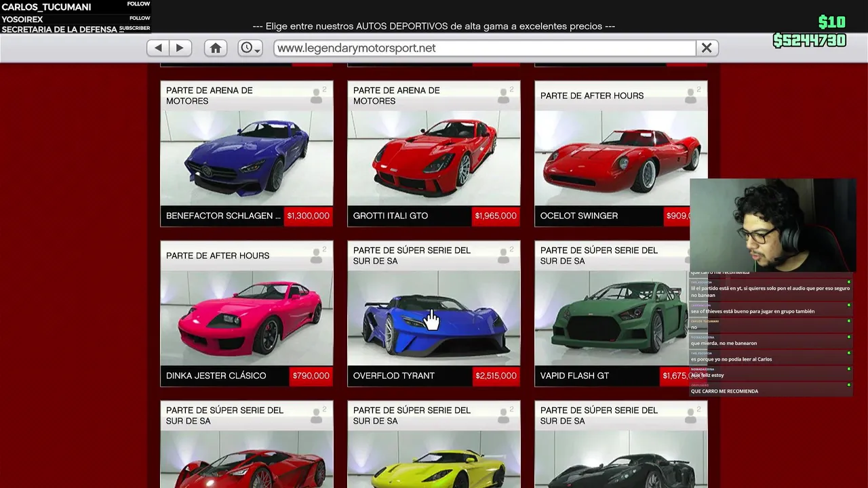This screenshot has width=868, height=488.
Task: Click Tyrant card 'Parte de Súper Serie' header
Action: pos(412,256)
